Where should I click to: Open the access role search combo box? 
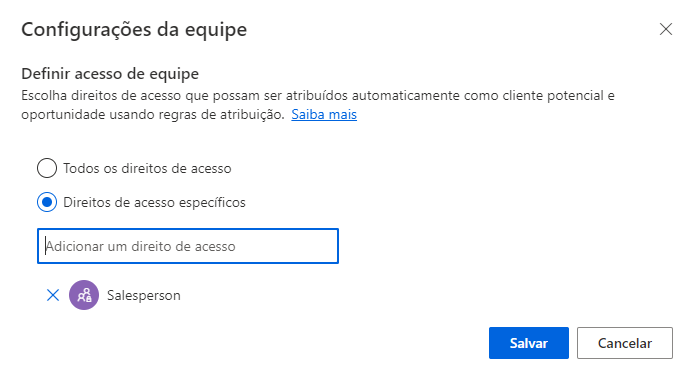[x=188, y=246]
